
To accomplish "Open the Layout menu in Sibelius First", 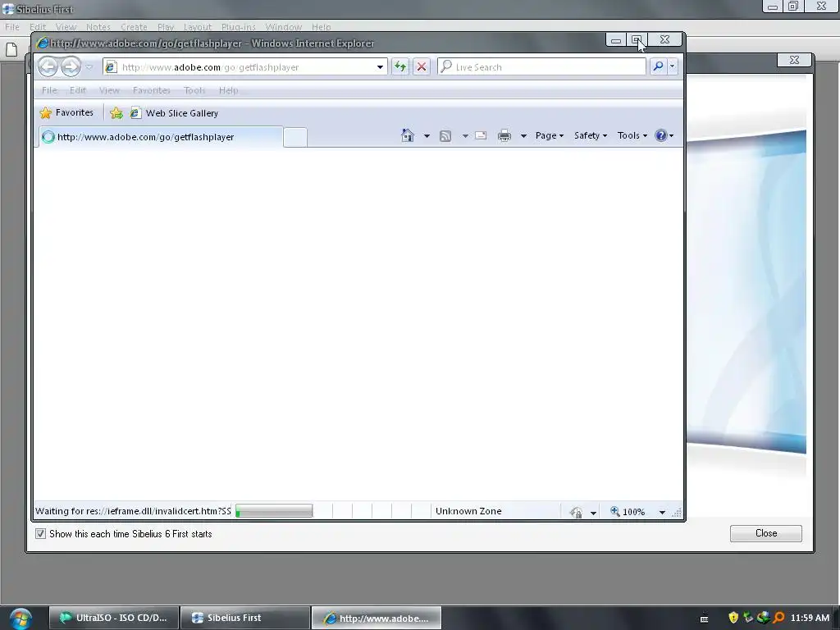I will point(197,27).
